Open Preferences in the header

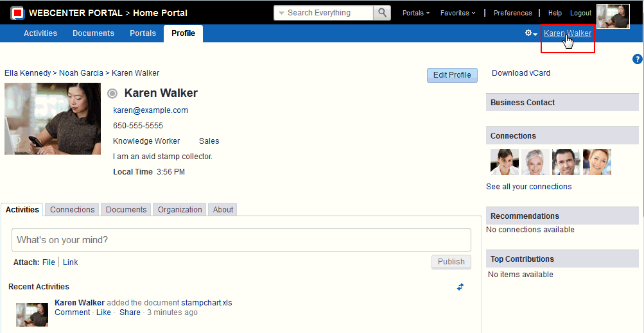pyautogui.click(x=512, y=13)
